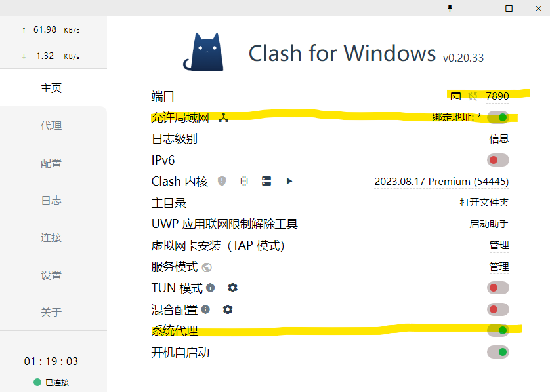Click the Clash core server icon

click(266, 181)
